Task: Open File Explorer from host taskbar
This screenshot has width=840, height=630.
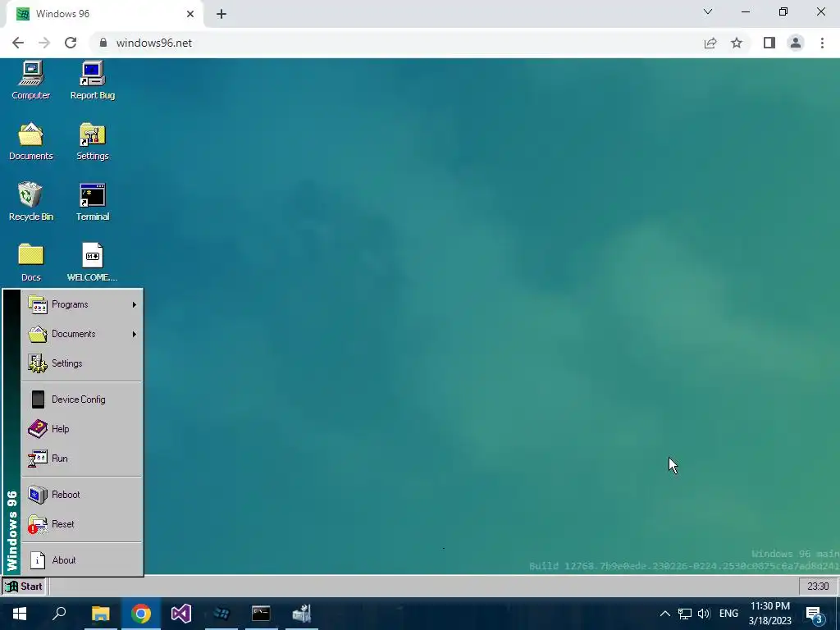Action: pyautogui.click(x=100, y=614)
